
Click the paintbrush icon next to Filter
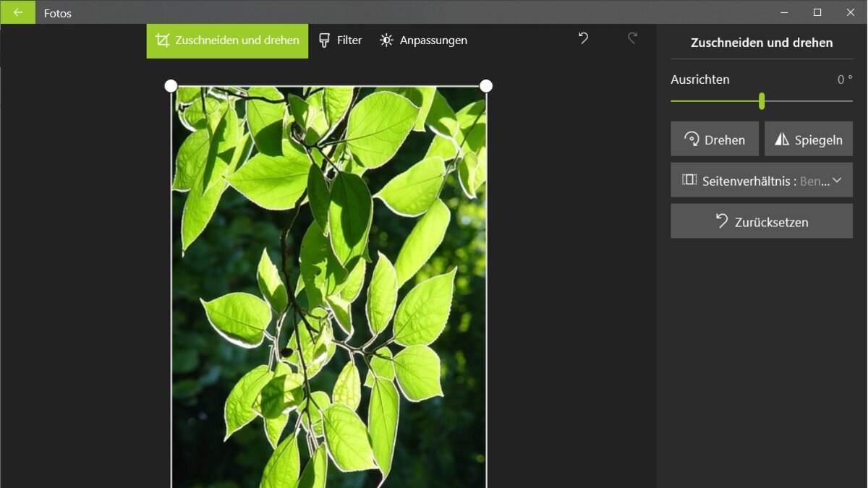pyautogui.click(x=324, y=40)
